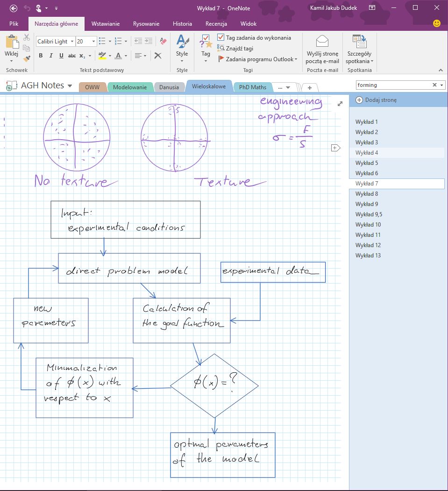448x491 pixels.
Task: Toggle the task to-do tag checkbox
Action: pos(220,37)
